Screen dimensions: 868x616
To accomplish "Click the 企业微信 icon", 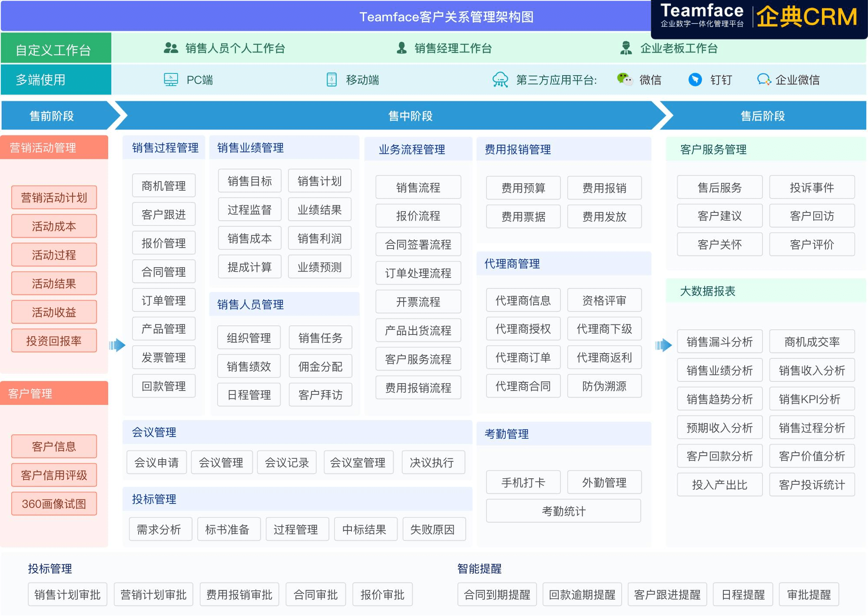I will 764,79.
